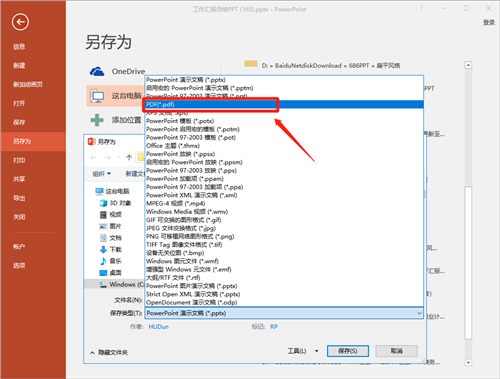
Task: Click the author value HUDun
Action: [x=159, y=327]
